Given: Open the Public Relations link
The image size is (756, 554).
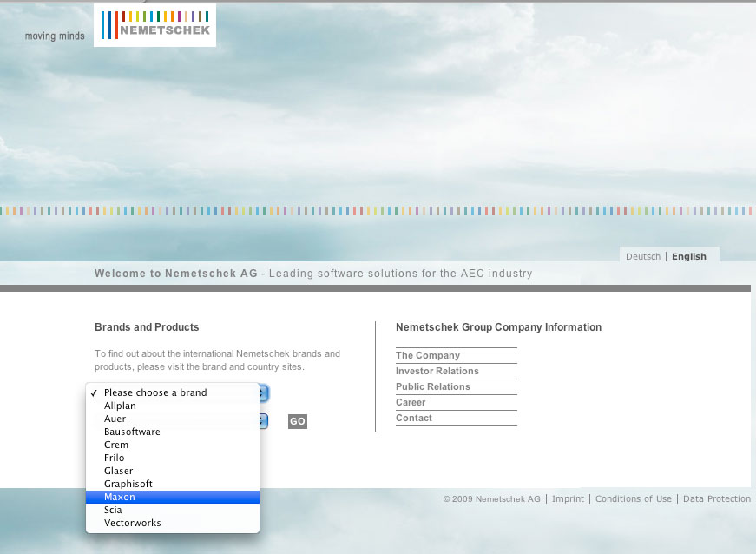Looking at the screenshot, I should pos(433,386).
